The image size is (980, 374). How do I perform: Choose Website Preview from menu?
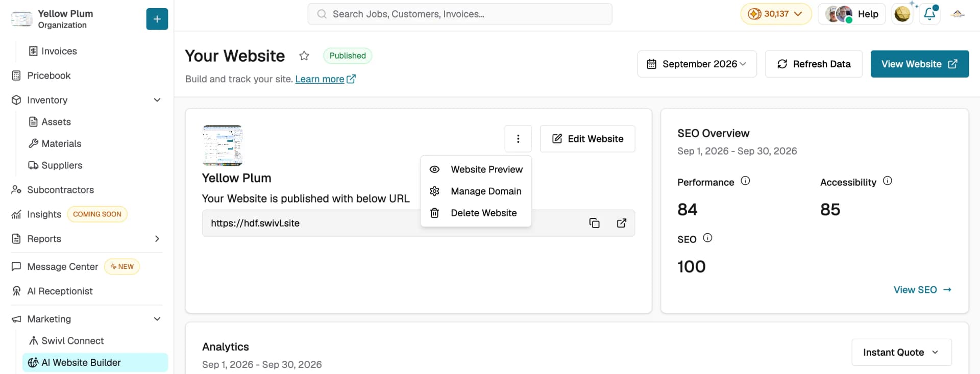click(x=476, y=169)
